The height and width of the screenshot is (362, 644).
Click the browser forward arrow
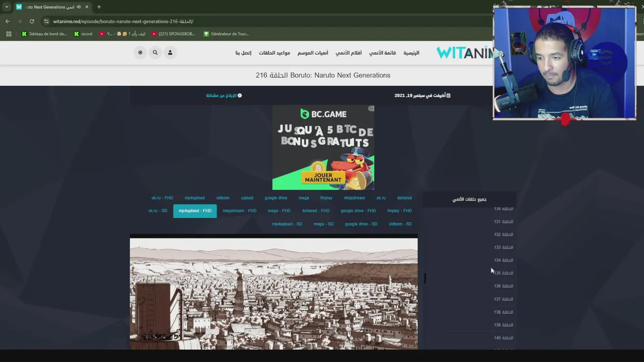20,21
